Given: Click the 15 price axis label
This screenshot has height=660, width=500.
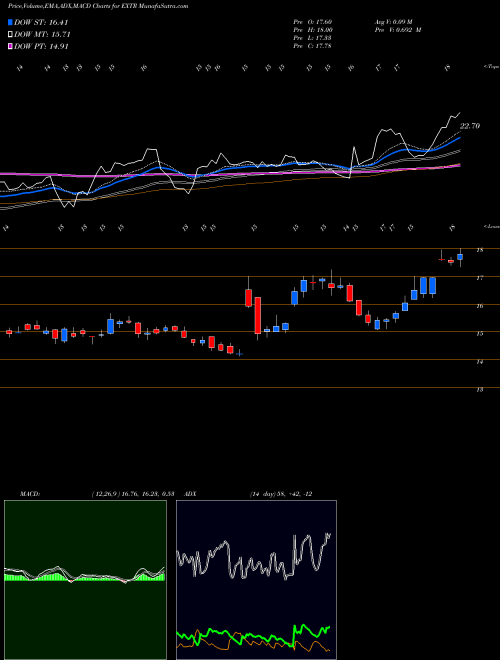Looking at the screenshot, I should point(479,334).
